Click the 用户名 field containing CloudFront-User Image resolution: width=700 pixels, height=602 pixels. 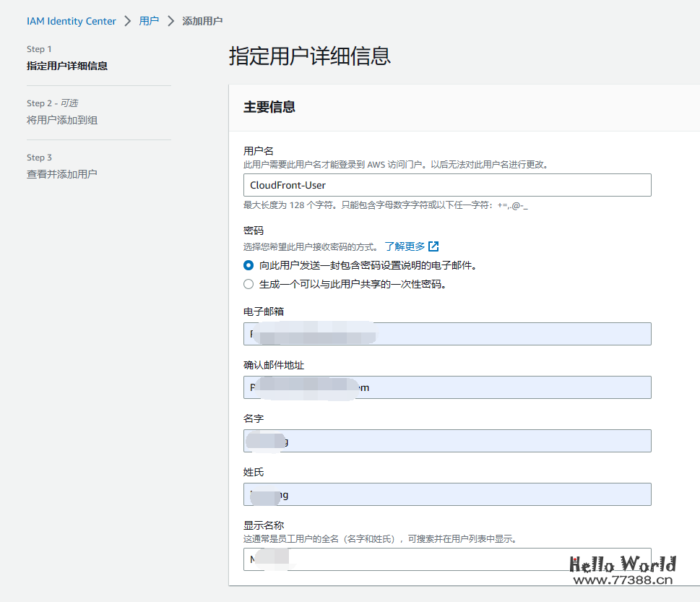(446, 185)
